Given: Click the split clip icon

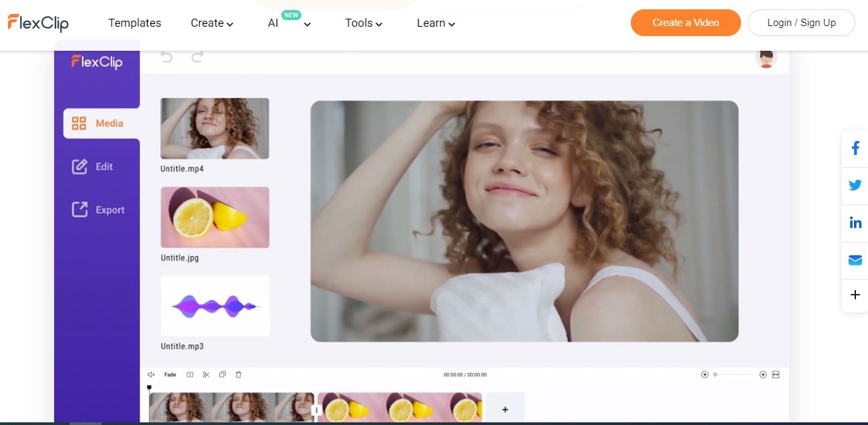Looking at the screenshot, I should 190,375.
